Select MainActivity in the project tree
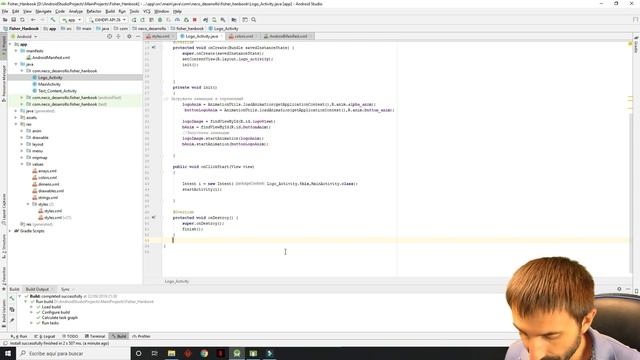 pyautogui.click(x=49, y=84)
